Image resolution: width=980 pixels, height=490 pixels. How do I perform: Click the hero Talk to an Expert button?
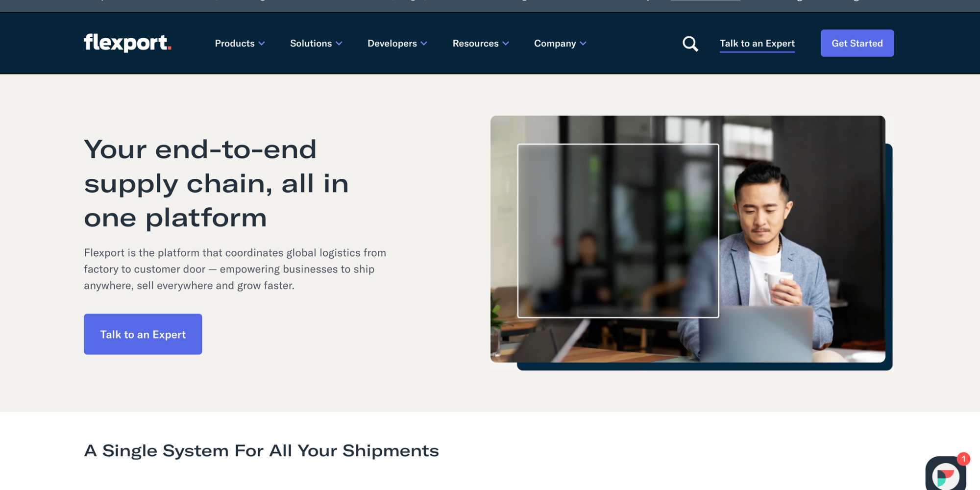point(143,334)
